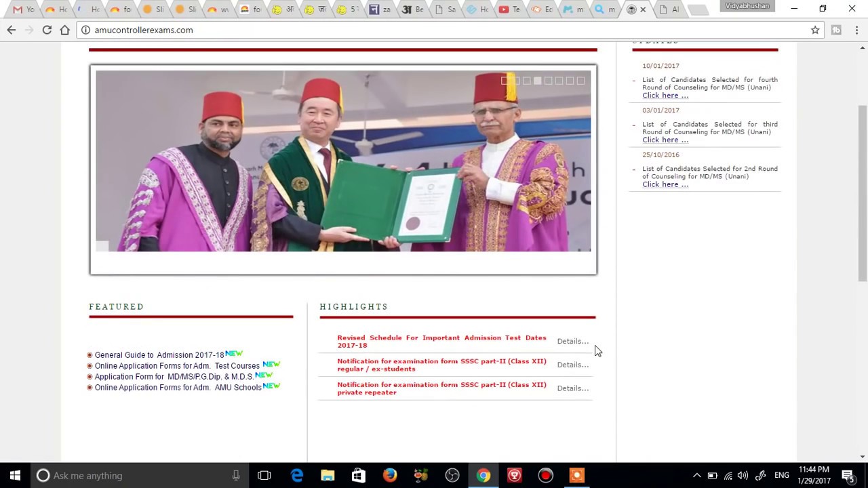Open the Windows Start menu
This screenshot has width=868, height=488.
point(15,475)
